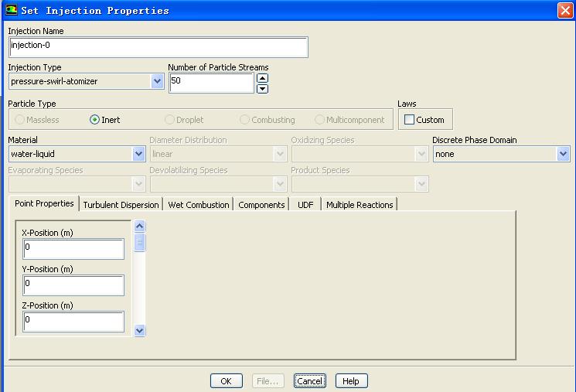Screen dimensions: 576x392
Task: Open Help for injection properties
Action: 351,381
